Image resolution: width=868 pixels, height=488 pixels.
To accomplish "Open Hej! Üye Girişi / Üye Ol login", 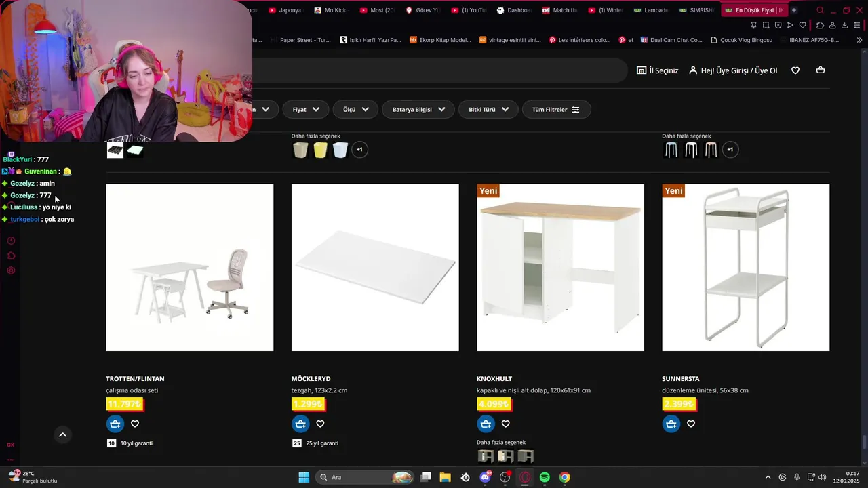I will click(733, 70).
